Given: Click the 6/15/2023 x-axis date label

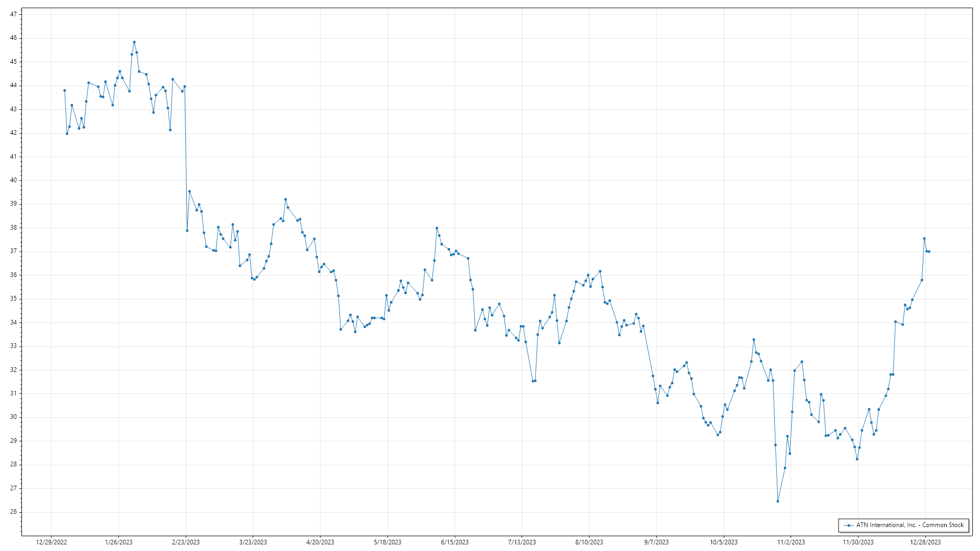Looking at the screenshot, I should click(x=455, y=542).
